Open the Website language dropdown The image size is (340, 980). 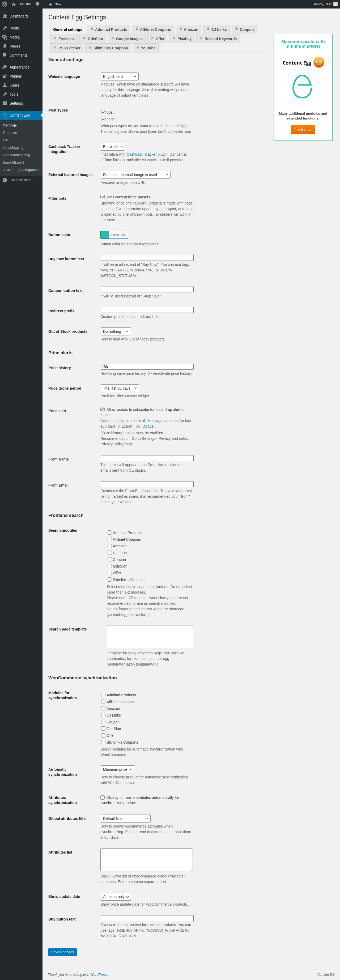120,76
